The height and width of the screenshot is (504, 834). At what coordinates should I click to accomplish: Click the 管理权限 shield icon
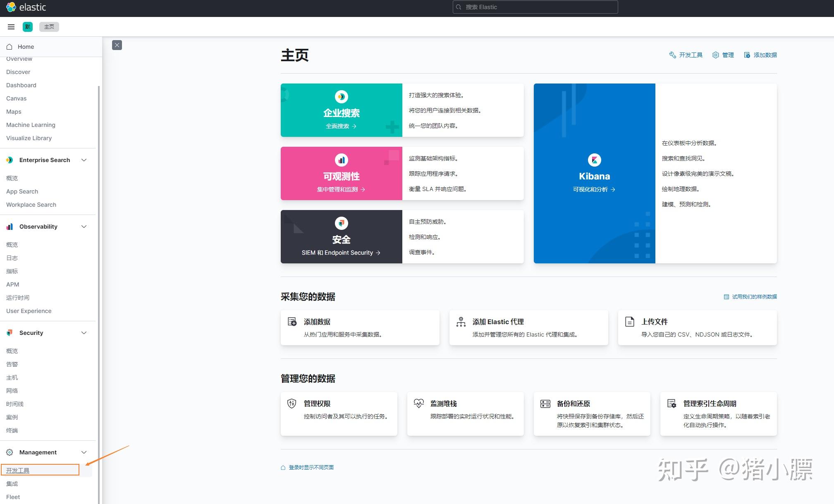pyautogui.click(x=292, y=403)
